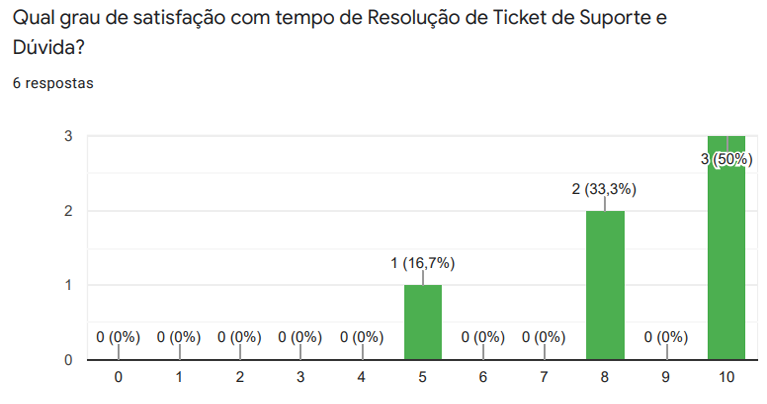Click the green bar for score 5
The width and height of the screenshot is (767, 404).
pos(423,322)
